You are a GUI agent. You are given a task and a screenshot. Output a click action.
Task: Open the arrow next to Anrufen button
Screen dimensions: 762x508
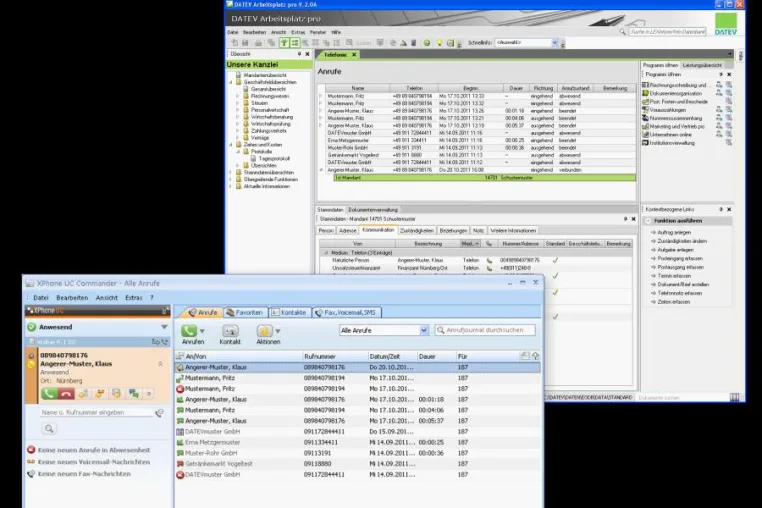202,331
